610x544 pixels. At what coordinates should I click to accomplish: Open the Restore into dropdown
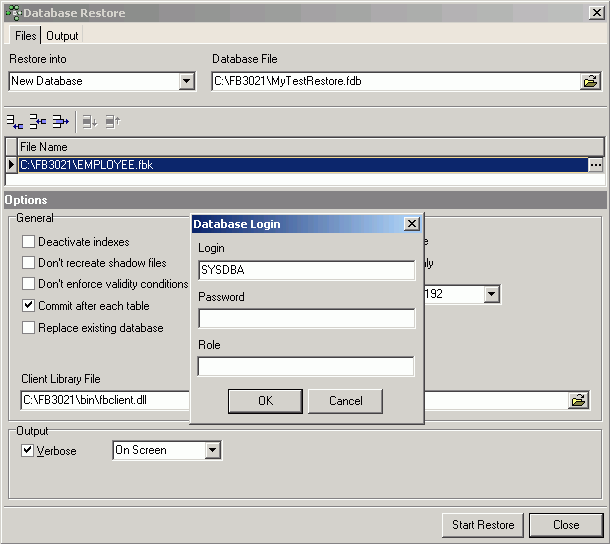click(x=187, y=82)
